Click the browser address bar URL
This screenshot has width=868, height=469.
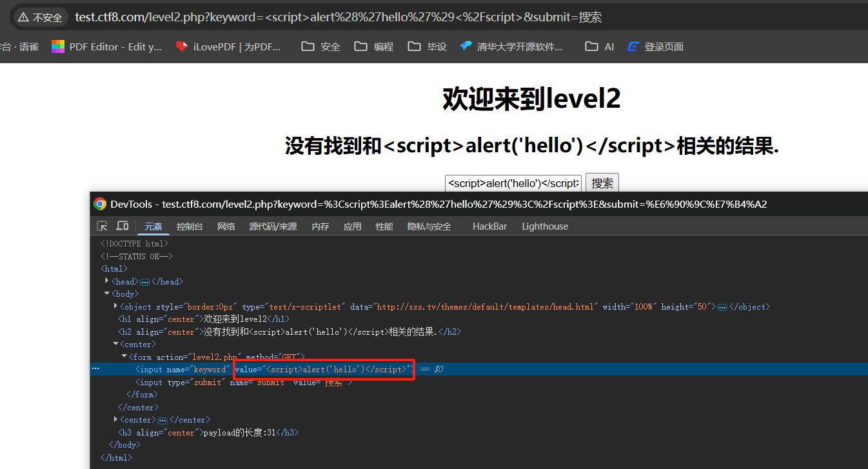coord(339,17)
